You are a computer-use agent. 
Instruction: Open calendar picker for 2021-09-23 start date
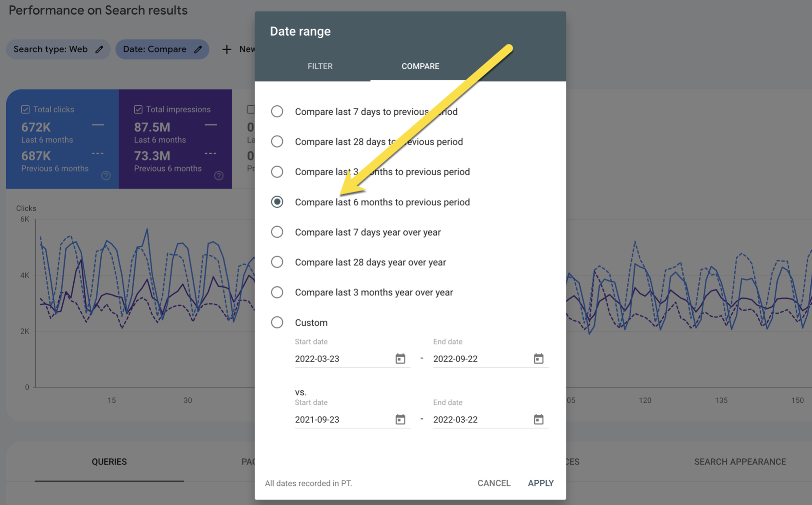(x=400, y=420)
